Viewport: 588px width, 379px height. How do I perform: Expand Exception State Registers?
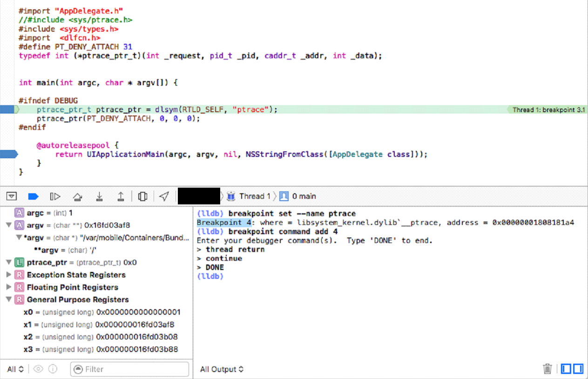pos(8,275)
